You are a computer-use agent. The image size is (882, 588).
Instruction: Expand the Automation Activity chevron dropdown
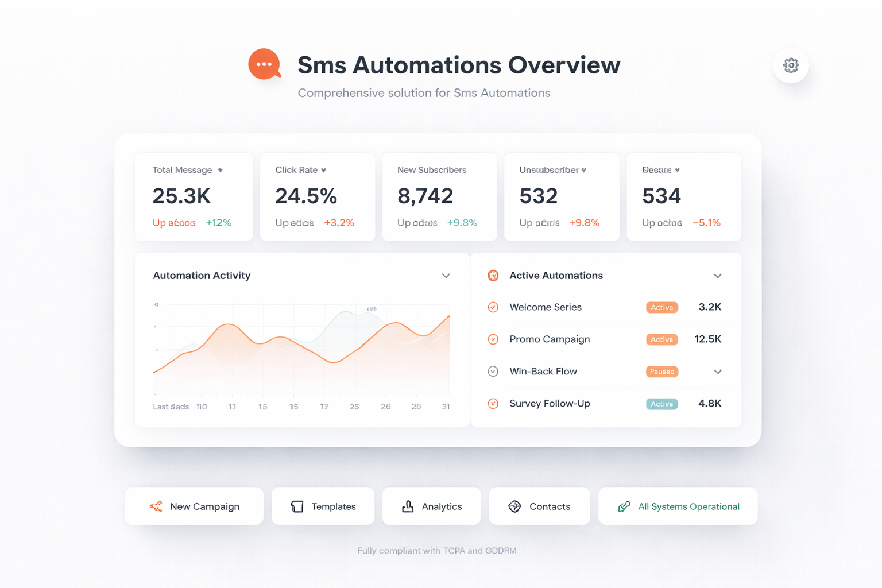[x=446, y=276]
